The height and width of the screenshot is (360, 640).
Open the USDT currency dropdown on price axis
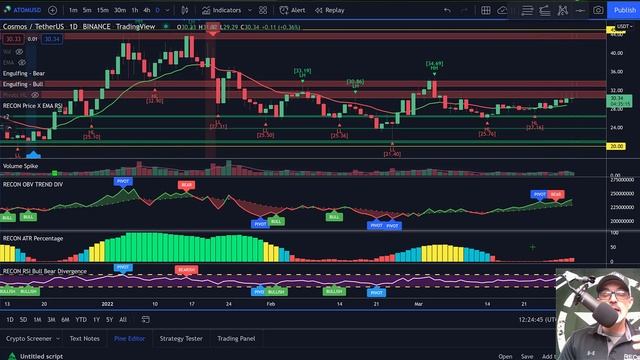(625, 26)
